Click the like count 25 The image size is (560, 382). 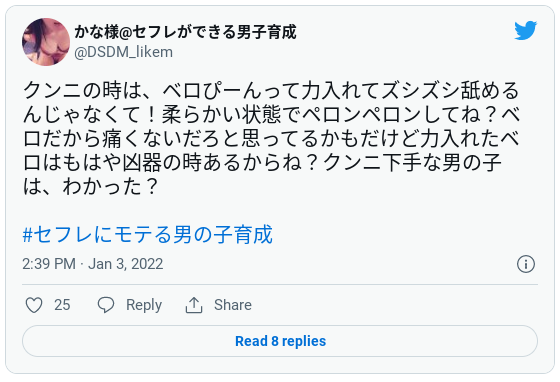[62, 305]
